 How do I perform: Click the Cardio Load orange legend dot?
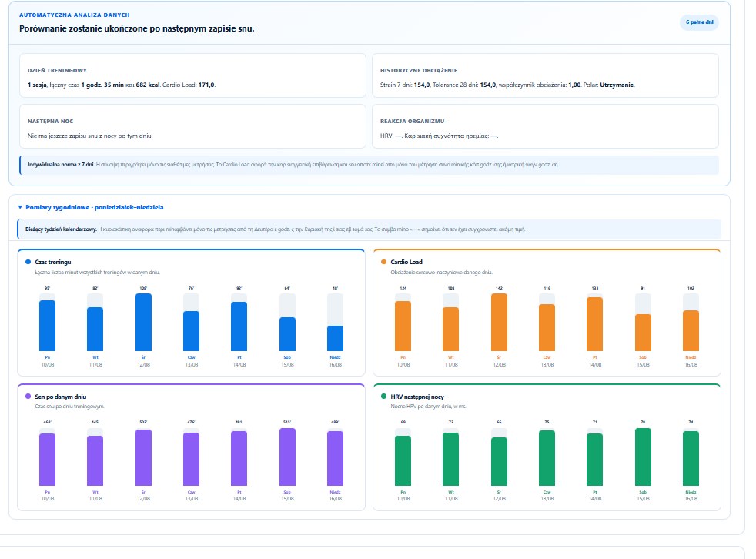[384, 262]
